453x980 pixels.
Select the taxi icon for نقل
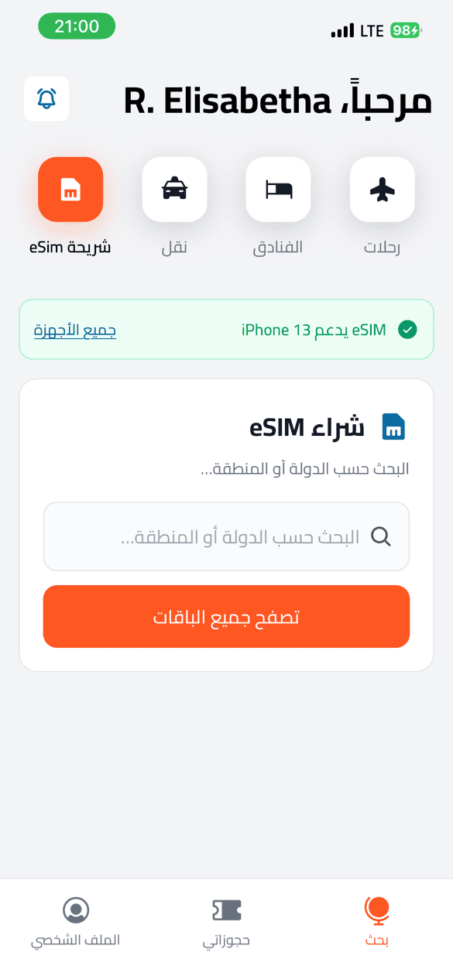174,189
